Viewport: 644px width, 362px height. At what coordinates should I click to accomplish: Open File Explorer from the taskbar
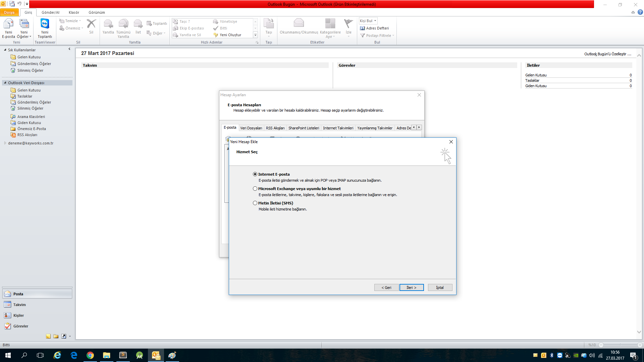(x=107, y=355)
